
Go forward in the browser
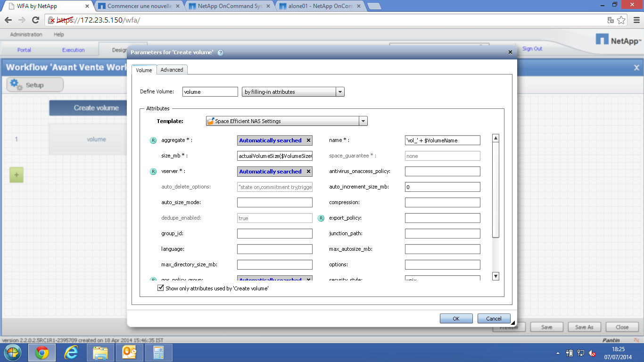[x=22, y=20]
